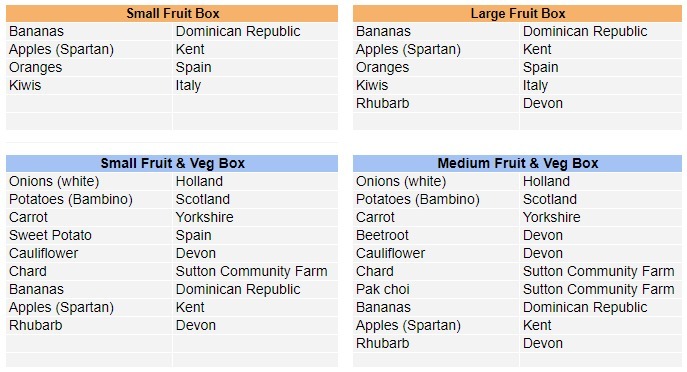Select Carrot in Medium Fruit & Veg Box
Image resolution: width=687 pixels, height=372 pixels.
click(x=436, y=217)
